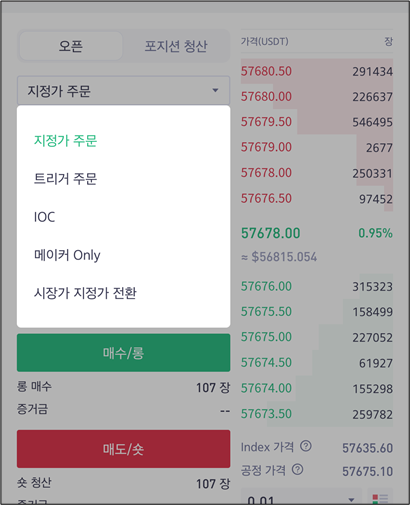Select 지정가 주문 in the dropdown list
The image size is (410, 505).
[x=65, y=141]
